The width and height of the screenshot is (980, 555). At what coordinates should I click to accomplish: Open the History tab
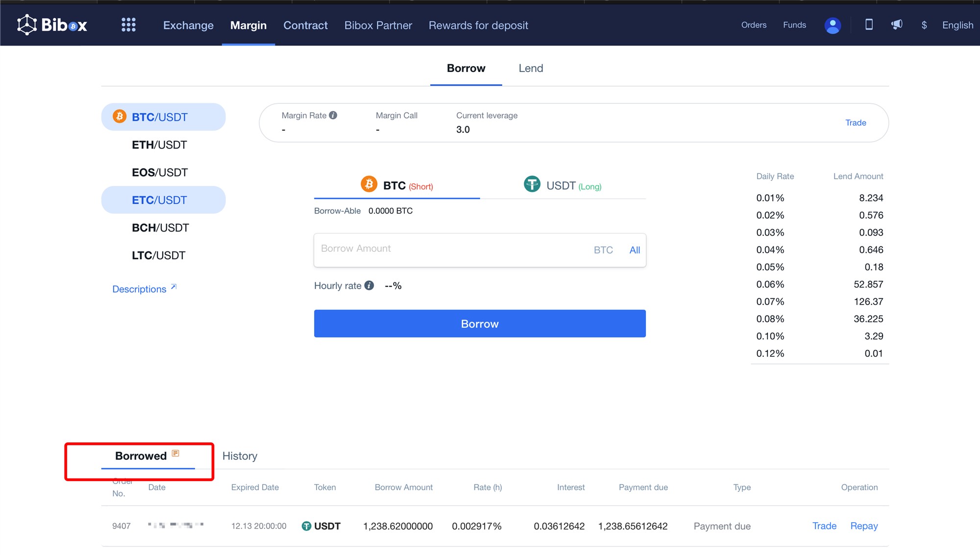pyautogui.click(x=240, y=456)
